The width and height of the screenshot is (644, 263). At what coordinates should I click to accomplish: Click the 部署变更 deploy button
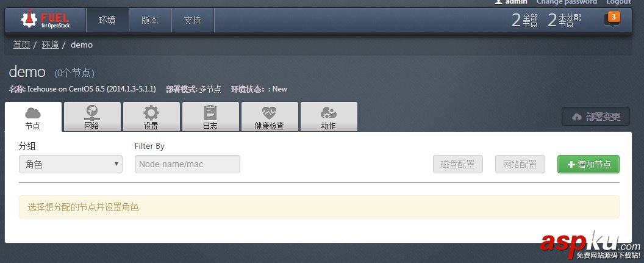click(596, 117)
